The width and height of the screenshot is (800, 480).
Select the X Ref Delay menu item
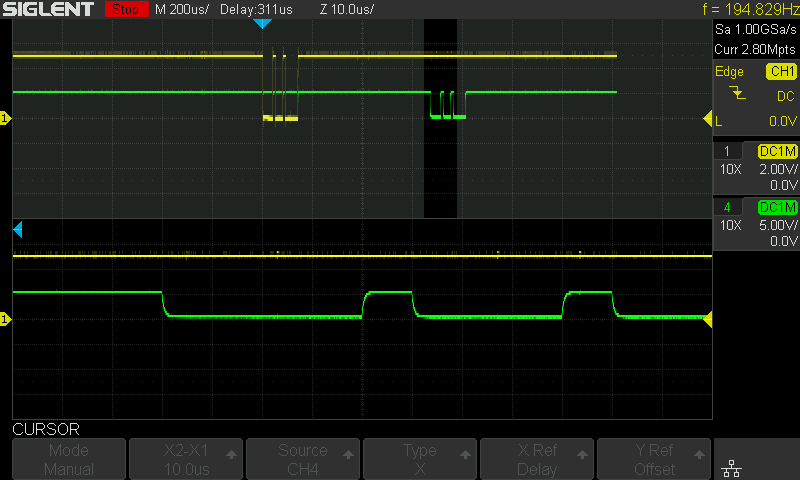(x=537, y=460)
